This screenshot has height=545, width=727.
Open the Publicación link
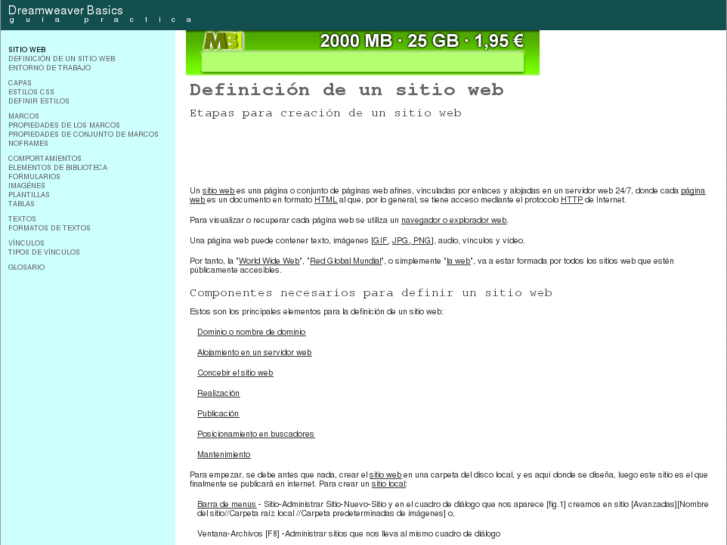pos(218,414)
